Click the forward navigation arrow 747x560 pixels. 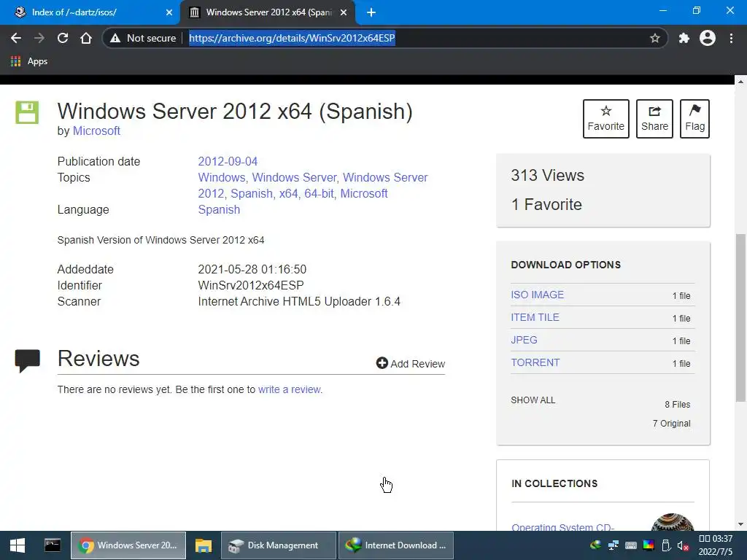[x=39, y=38]
